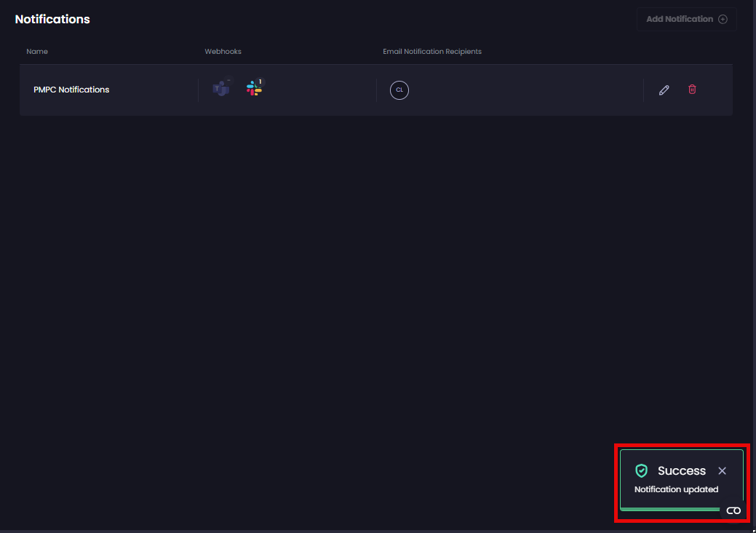
Task: Click the Notification updated message text
Action: click(x=676, y=489)
